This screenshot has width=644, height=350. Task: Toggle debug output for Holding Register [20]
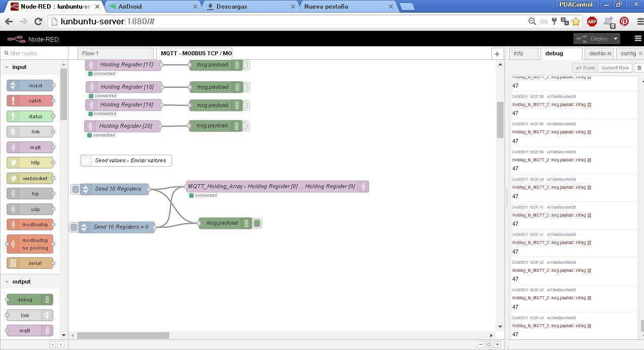click(245, 126)
